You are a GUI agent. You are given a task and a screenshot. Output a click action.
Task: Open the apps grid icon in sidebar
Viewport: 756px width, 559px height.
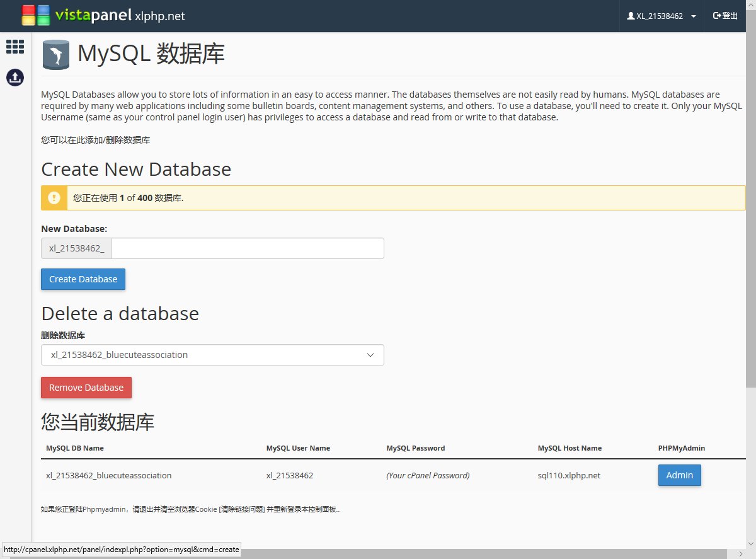pos(15,46)
